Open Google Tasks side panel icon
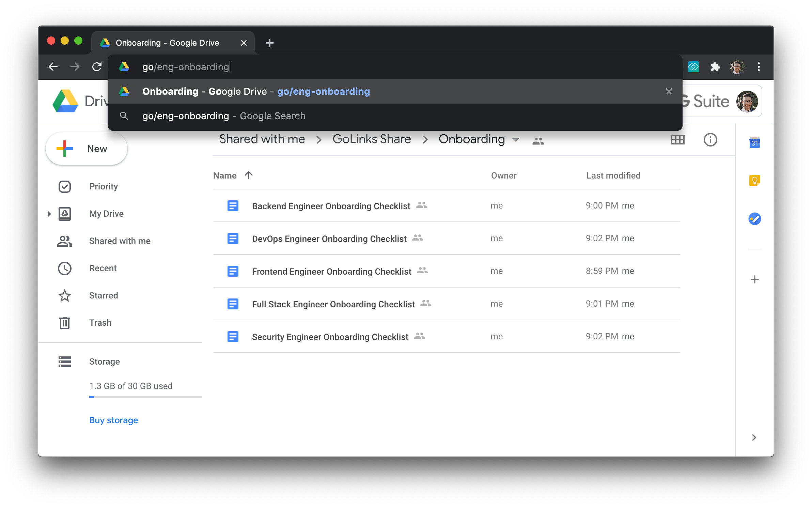Image resolution: width=812 pixels, height=507 pixels. click(x=754, y=219)
